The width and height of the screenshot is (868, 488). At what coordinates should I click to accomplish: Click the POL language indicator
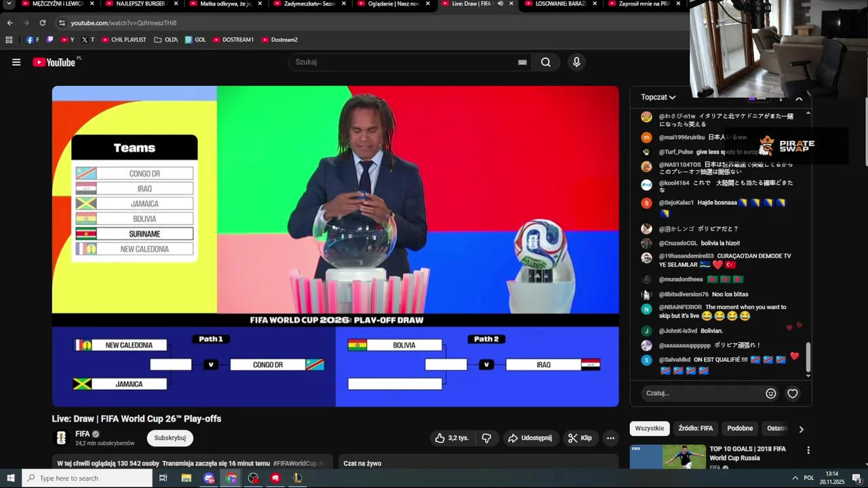808,478
